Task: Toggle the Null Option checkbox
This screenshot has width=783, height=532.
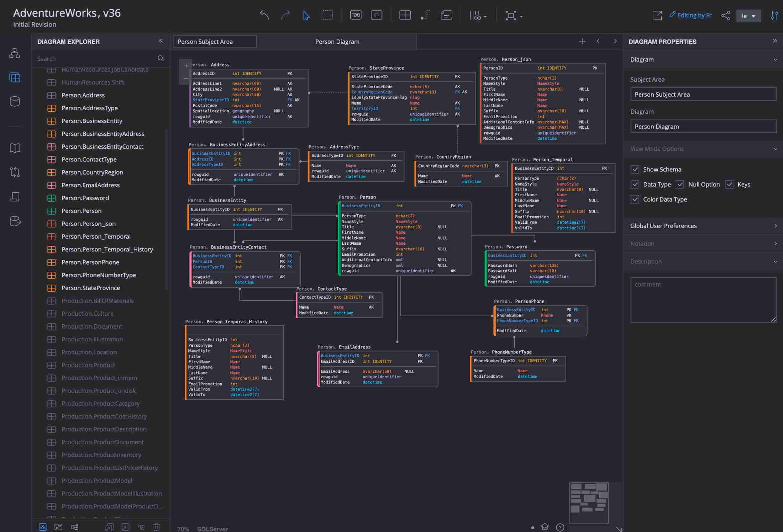Action: click(x=680, y=184)
